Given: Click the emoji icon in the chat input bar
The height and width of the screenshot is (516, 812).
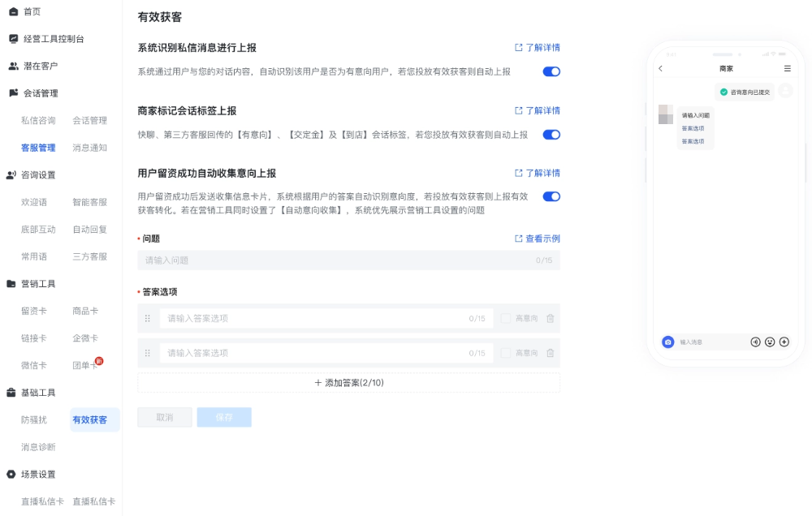Looking at the screenshot, I should [x=770, y=342].
